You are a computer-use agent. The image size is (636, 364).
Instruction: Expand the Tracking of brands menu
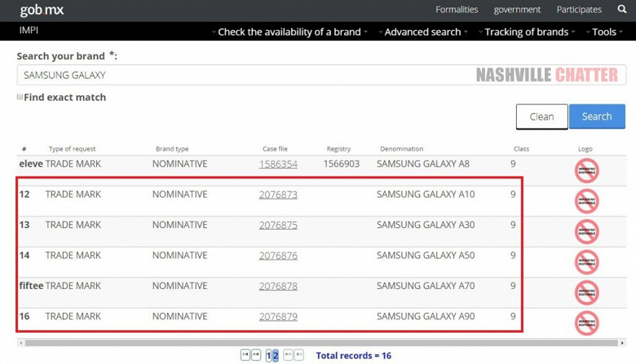529,33
